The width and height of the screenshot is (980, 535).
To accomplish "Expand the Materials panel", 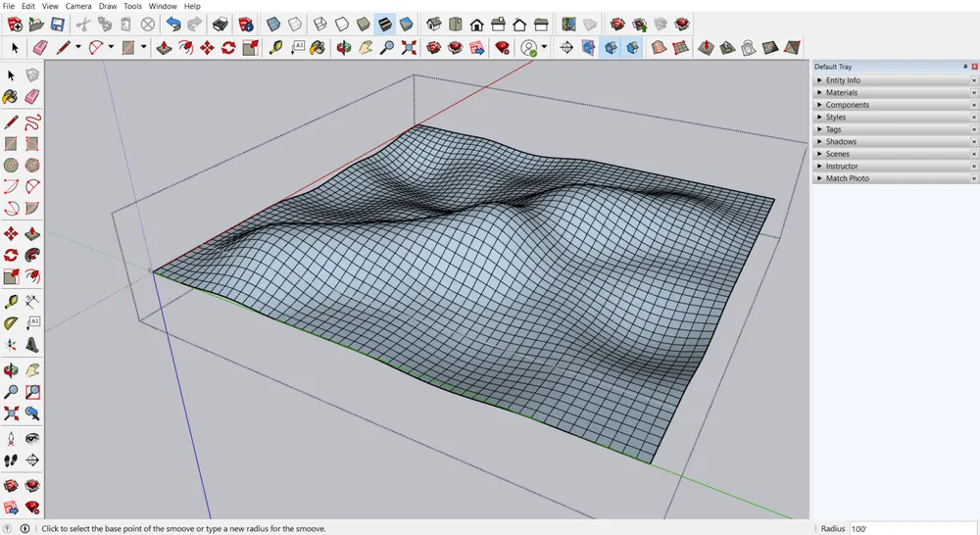I will (x=895, y=92).
